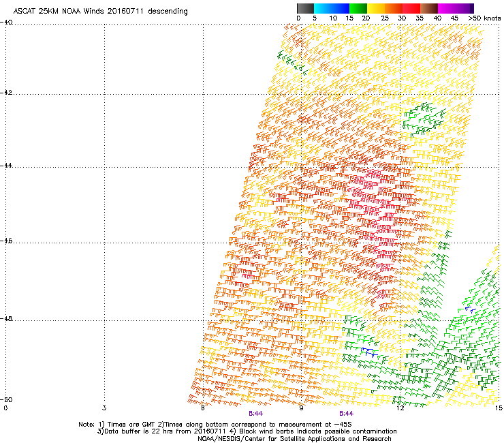Screen dimensions: 504x443
Task: Click the blue wind barbs near 11E, 49S
Action: pyautogui.click(x=369, y=352)
